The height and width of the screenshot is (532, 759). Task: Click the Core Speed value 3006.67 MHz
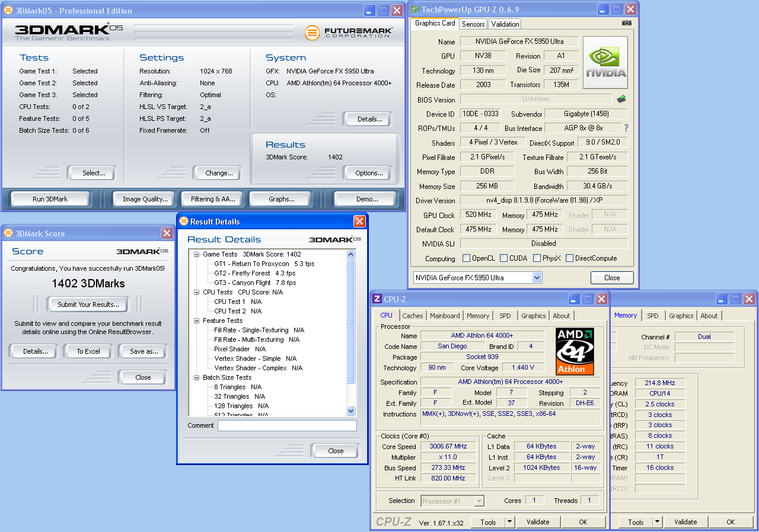click(x=448, y=447)
